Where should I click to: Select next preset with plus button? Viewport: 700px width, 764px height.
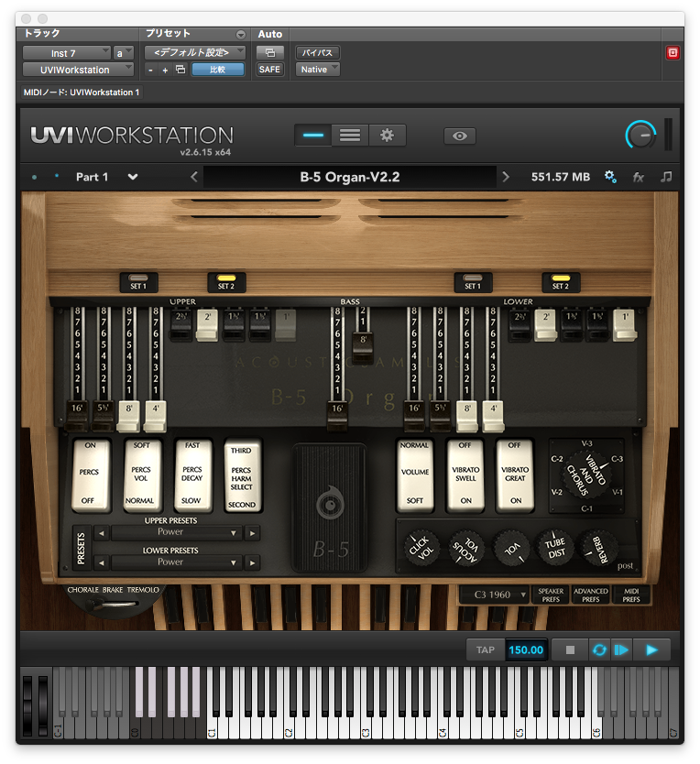click(165, 71)
